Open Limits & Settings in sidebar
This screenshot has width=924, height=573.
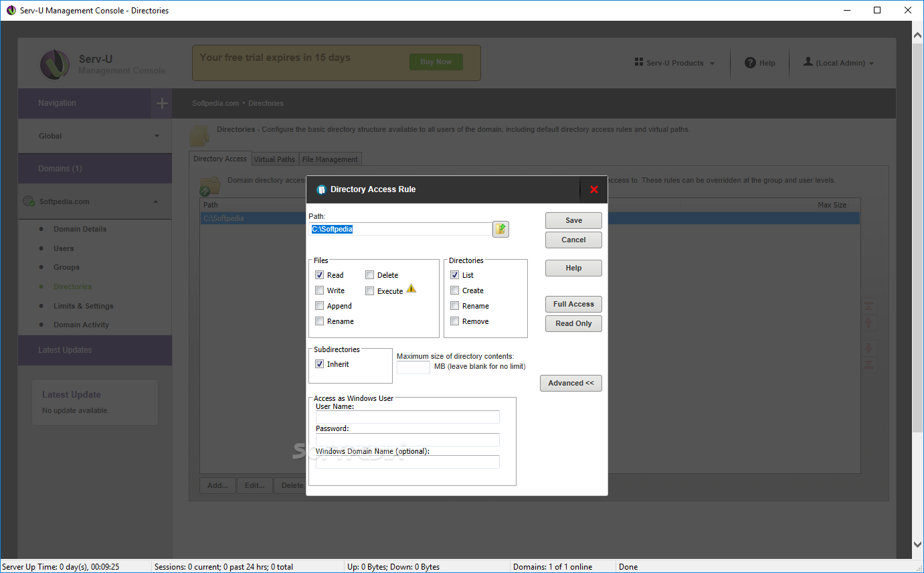[84, 306]
